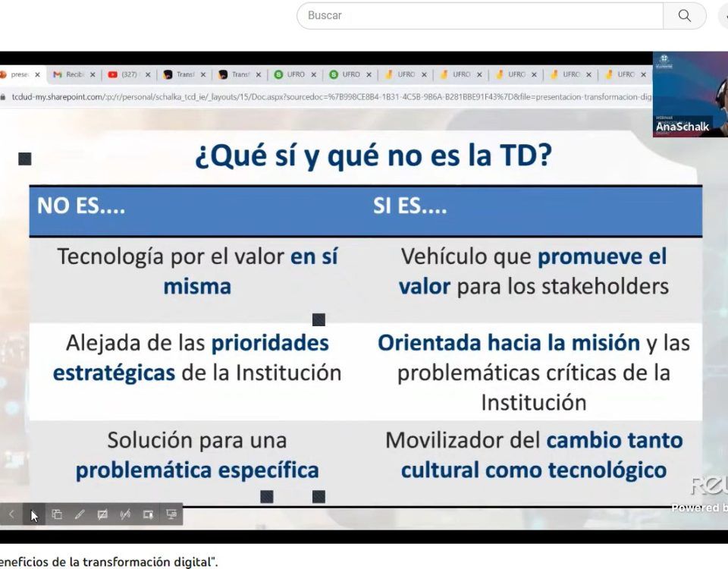Switch to the YouTube (327) browser tab
728x569 pixels.
[124, 74]
